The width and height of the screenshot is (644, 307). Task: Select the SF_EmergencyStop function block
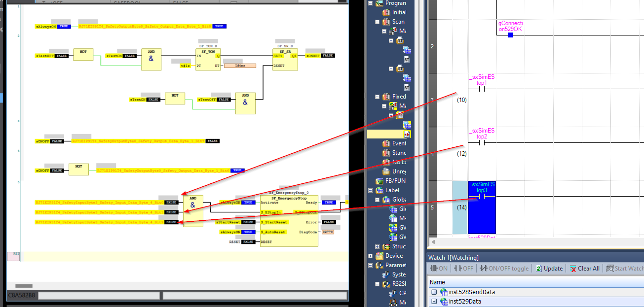coord(289,220)
